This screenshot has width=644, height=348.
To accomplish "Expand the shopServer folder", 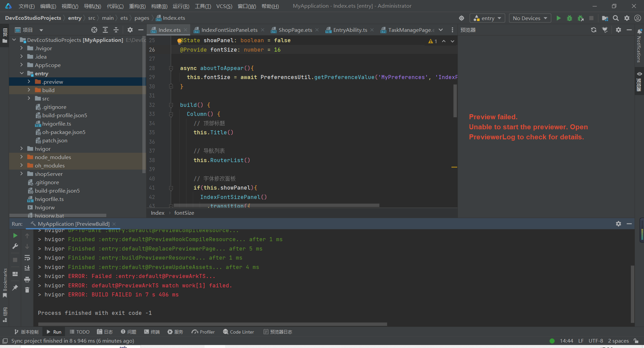I will coord(21,174).
